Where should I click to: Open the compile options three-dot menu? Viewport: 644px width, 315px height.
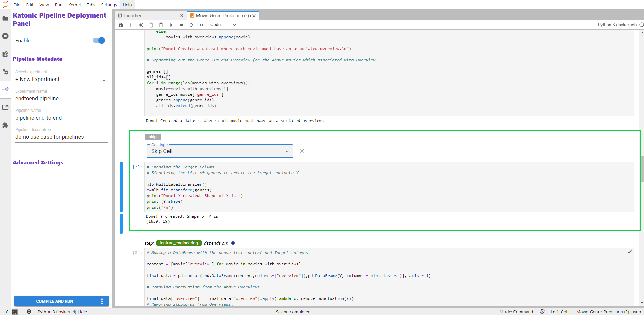(102, 301)
